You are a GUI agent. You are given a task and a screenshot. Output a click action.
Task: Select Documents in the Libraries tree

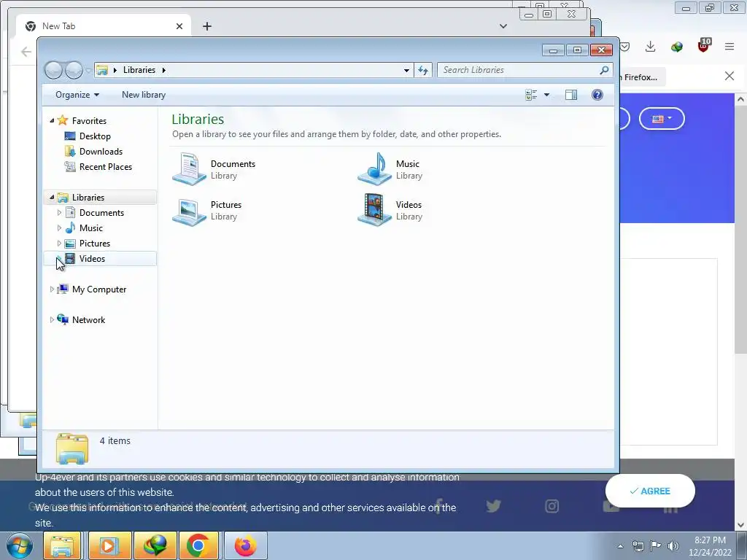coord(101,212)
